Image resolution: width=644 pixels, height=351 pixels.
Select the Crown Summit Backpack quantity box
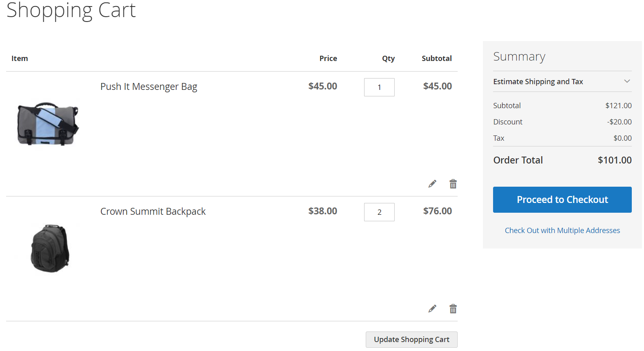pos(379,212)
